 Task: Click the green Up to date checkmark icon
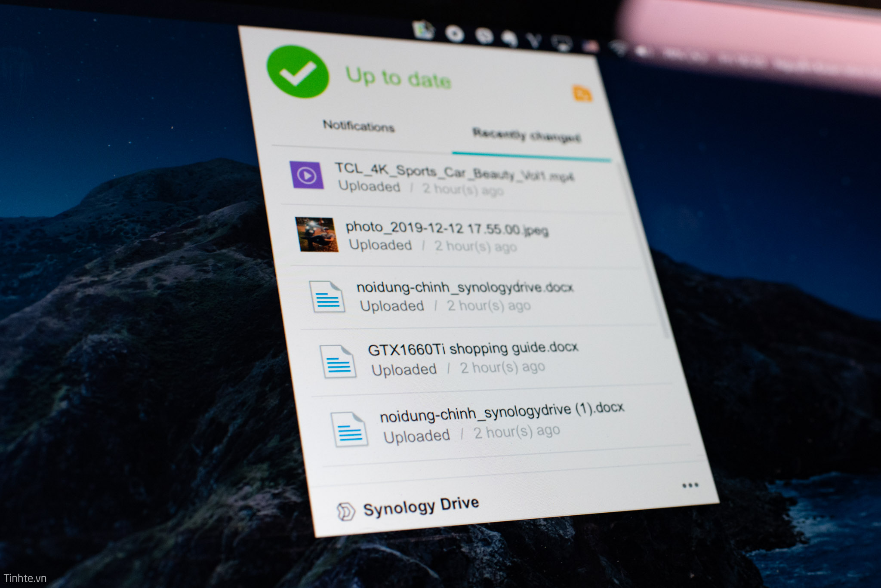coord(298,71)
